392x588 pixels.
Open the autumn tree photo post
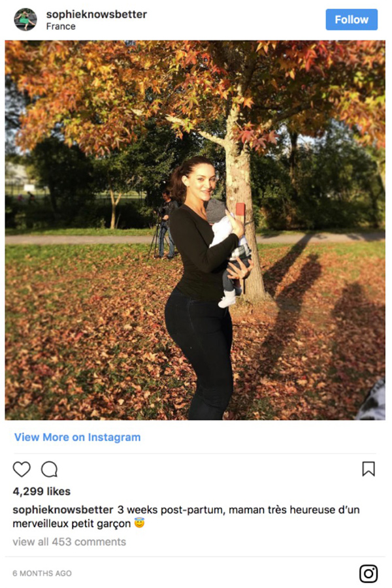(195, 230)
